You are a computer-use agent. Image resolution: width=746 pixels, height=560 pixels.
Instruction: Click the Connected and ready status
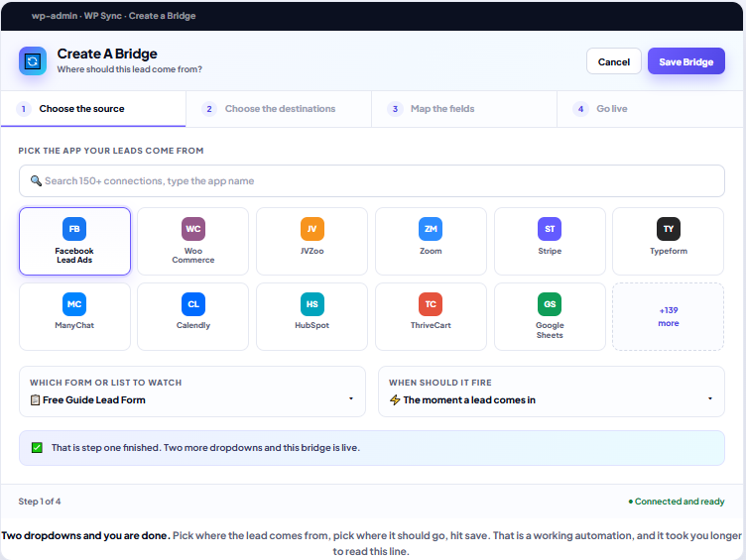click(677, 502)
